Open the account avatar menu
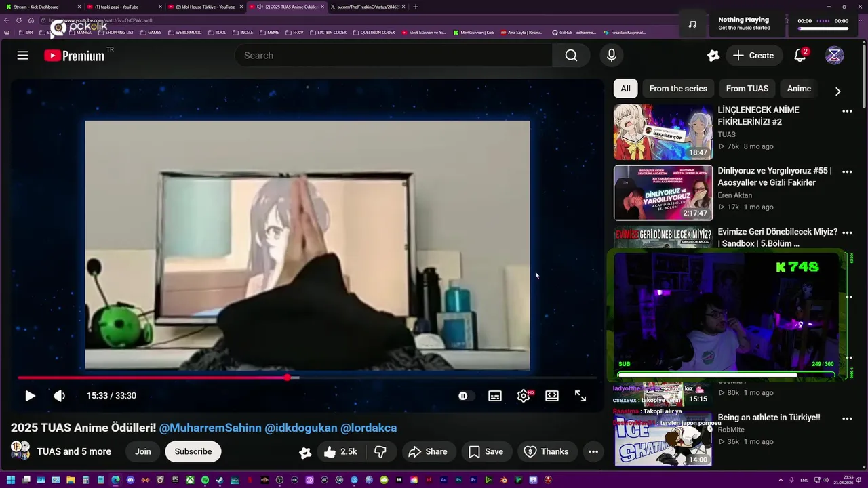The image size is (868, 488). pyautogui.click(x=834, y=56)
